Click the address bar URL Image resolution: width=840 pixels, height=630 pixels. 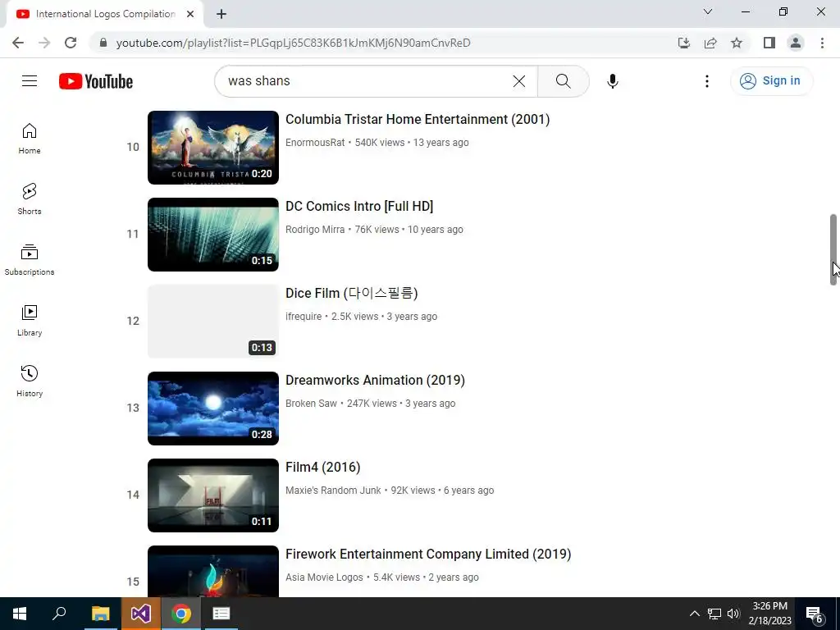point(293,43)
